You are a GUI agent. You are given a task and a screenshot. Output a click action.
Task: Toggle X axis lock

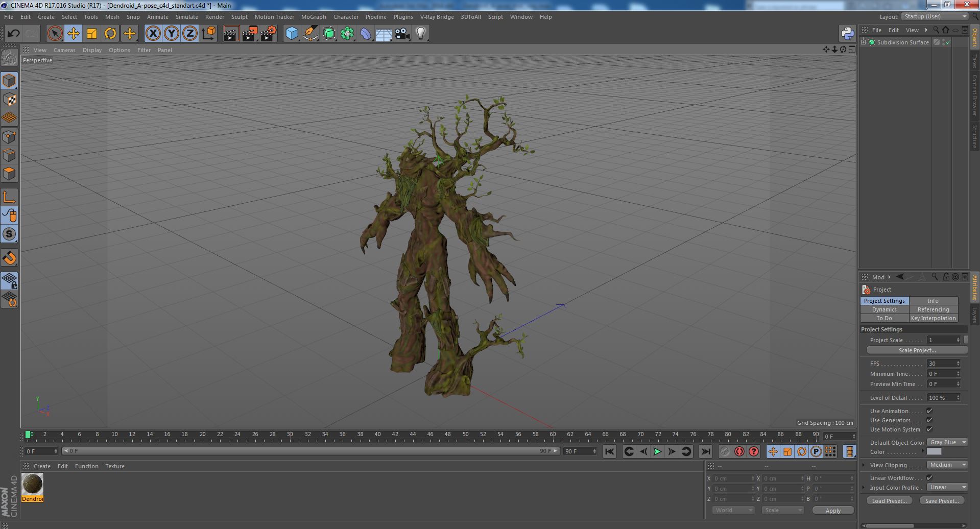click(153, 34)
